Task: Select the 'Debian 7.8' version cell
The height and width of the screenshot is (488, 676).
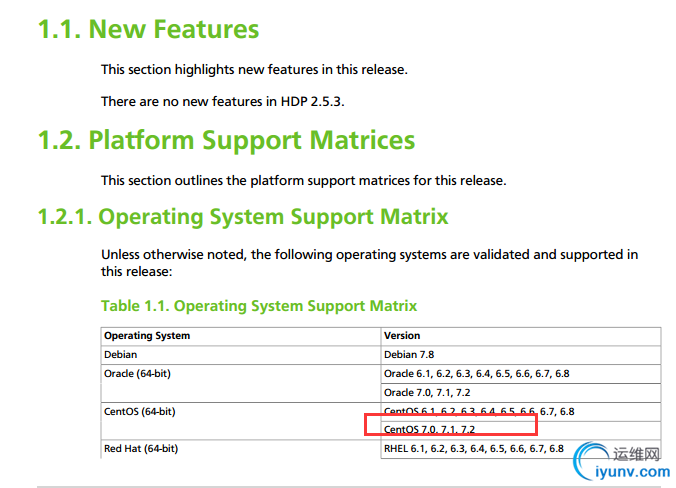Action: click(x=521, y=355)
